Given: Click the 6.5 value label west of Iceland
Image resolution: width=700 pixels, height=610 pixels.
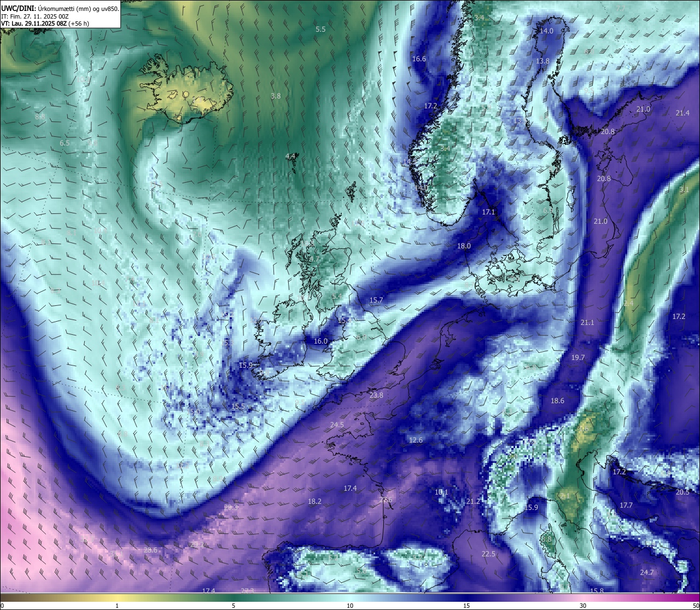Looking at the screenshot, I should click(65, 143).
